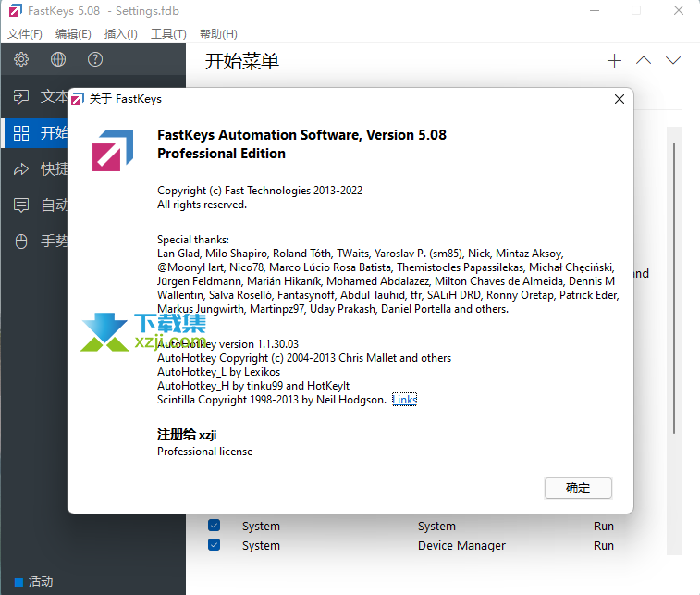Move item up with the up chevron
The width and height of the screenshot is (700, 595).
(x=644, y=61)
